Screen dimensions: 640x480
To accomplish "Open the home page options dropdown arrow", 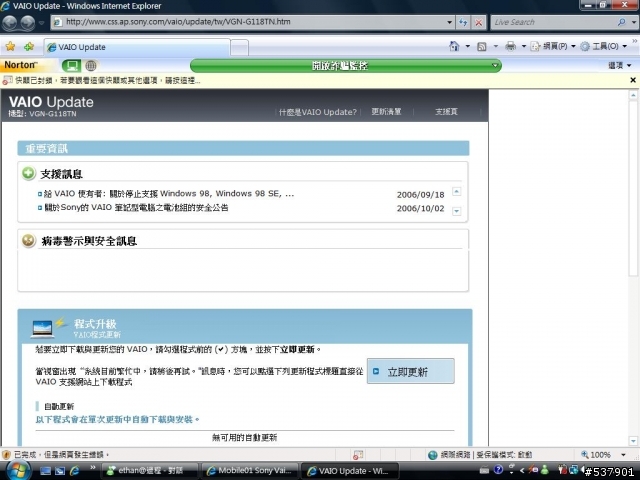I will [x=468, y=46].
